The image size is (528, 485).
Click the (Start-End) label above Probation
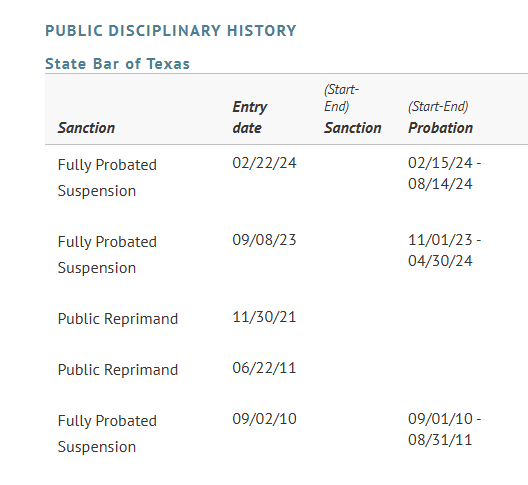438,107
